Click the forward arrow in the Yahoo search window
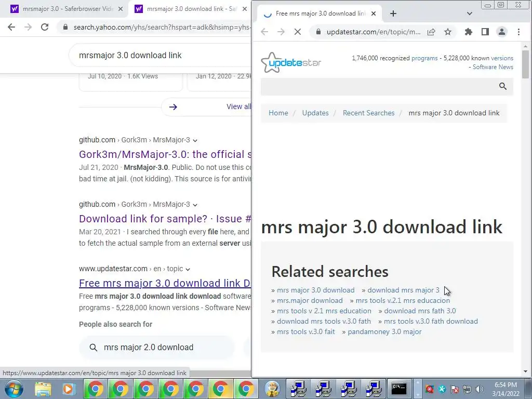532x399 pixels. click(x=28, y=27)
